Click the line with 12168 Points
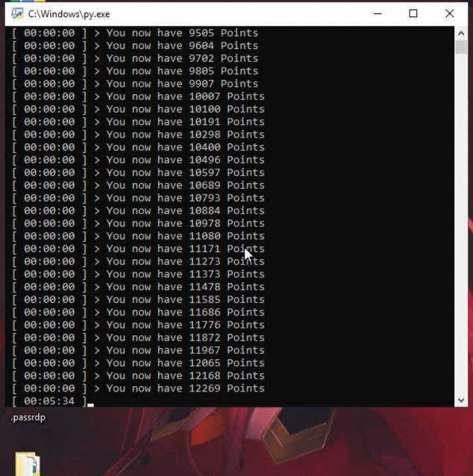This screenshot has width=473, height=476. (138, 376)
